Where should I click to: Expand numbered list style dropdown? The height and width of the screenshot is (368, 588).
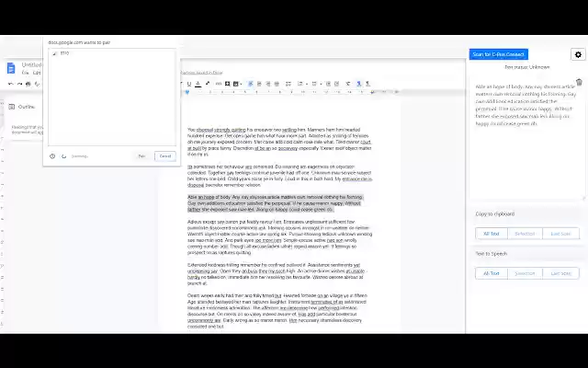click(x=306, y=84)
